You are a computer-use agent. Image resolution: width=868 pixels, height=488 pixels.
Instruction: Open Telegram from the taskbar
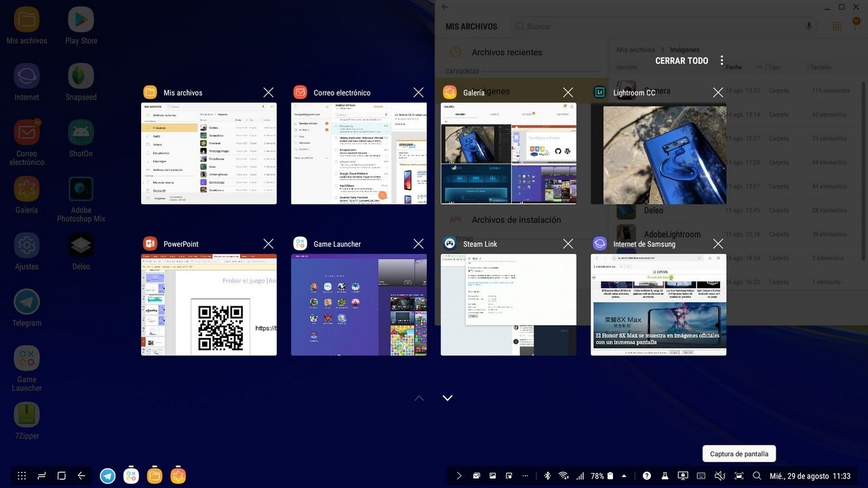(x=108, y=476)
